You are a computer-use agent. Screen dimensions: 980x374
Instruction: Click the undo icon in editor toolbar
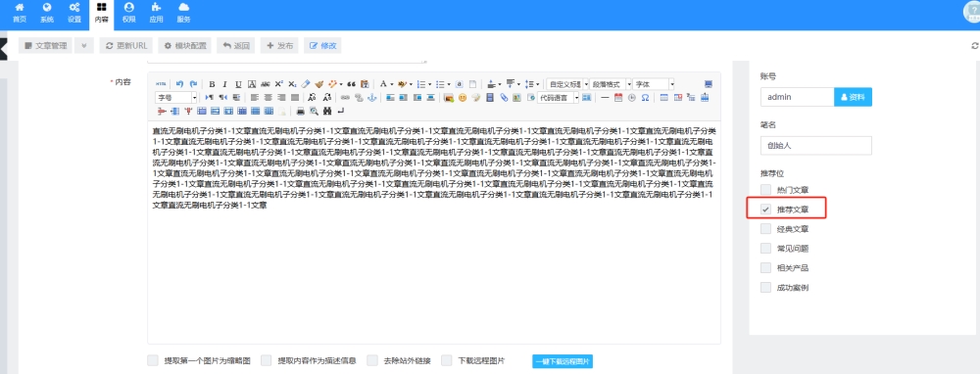click(179, 83)
